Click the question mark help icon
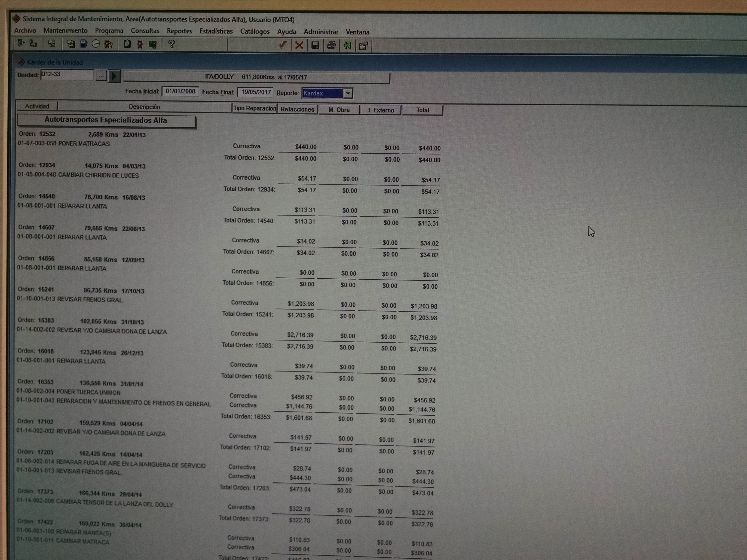The height and width of the screenshot is (560, 747). click(171, 44)
